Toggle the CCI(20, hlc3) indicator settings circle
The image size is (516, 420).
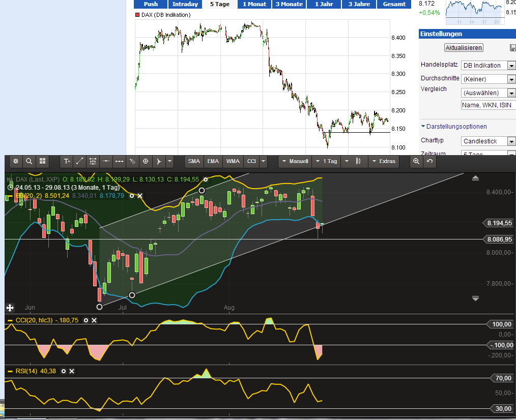(x=87, y=320)
